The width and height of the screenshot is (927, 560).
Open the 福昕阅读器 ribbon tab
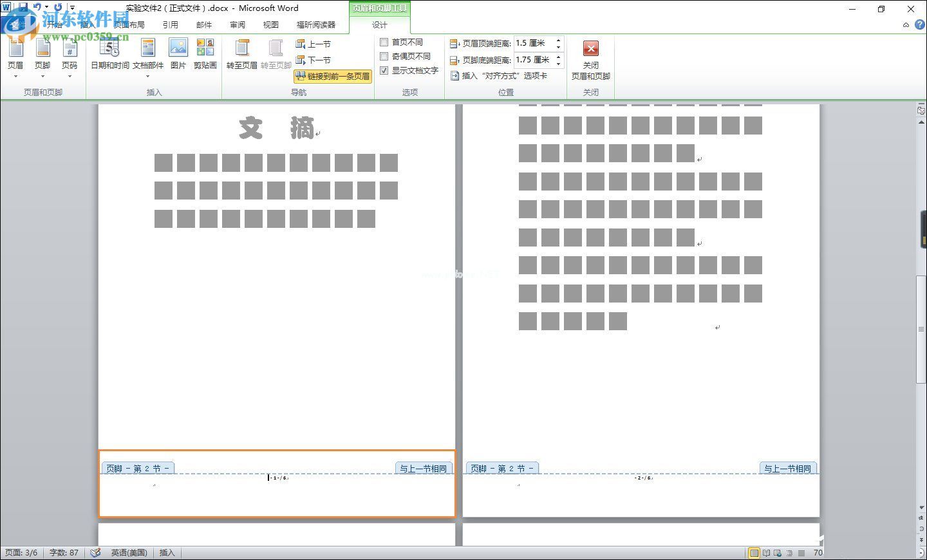(316, 24)
